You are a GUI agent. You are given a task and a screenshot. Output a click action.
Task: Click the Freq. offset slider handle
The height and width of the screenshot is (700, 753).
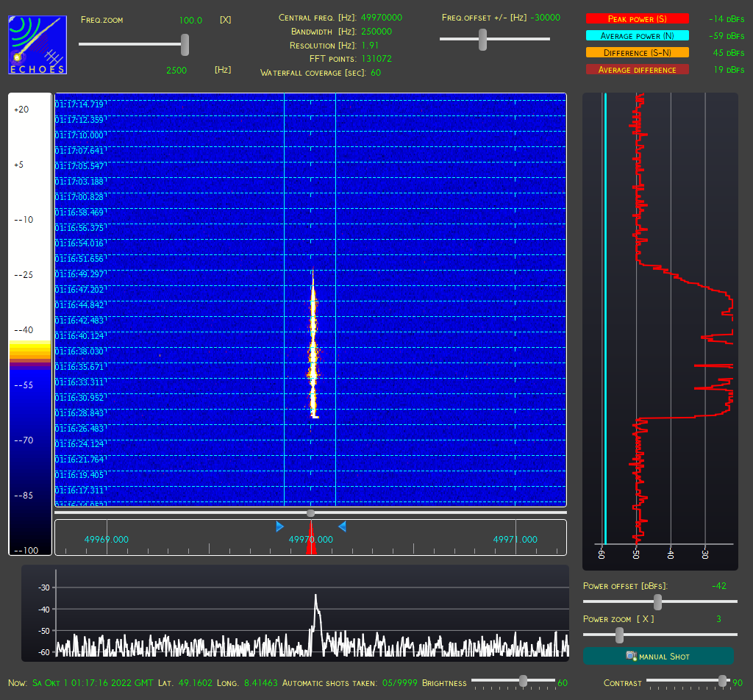tap(482, 40)
